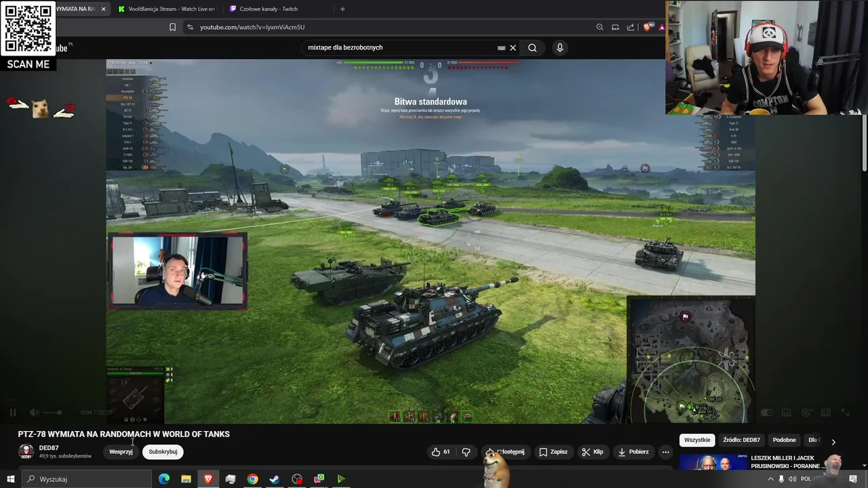Open Brave browser from the taskbar
The height and width of the screenshot is (488, 868).
pos(208,479)
